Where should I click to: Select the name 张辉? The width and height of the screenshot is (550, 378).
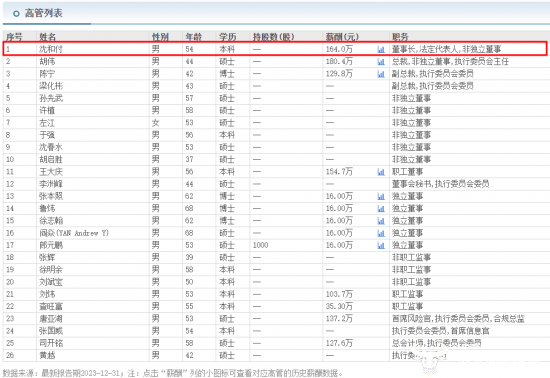pyautogui.click(x=47, y=258)
